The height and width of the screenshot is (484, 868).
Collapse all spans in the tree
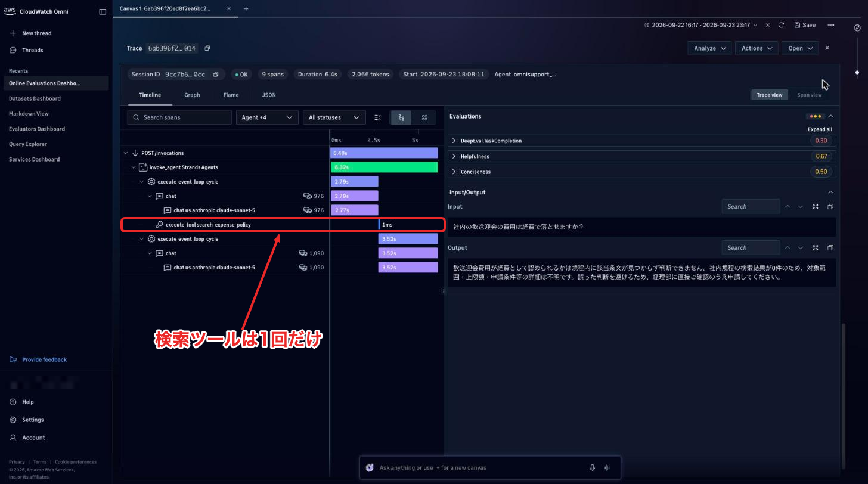pyautogui.click(x=377, y=117)
